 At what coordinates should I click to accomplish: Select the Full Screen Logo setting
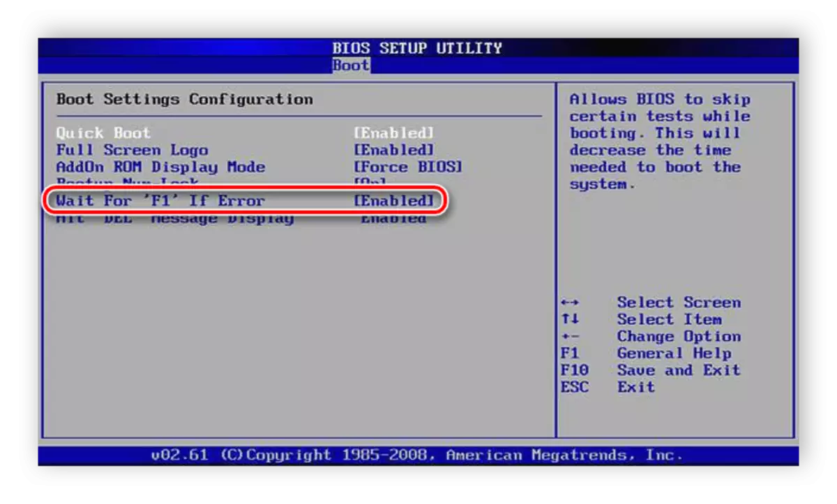[x=132, y=150]
